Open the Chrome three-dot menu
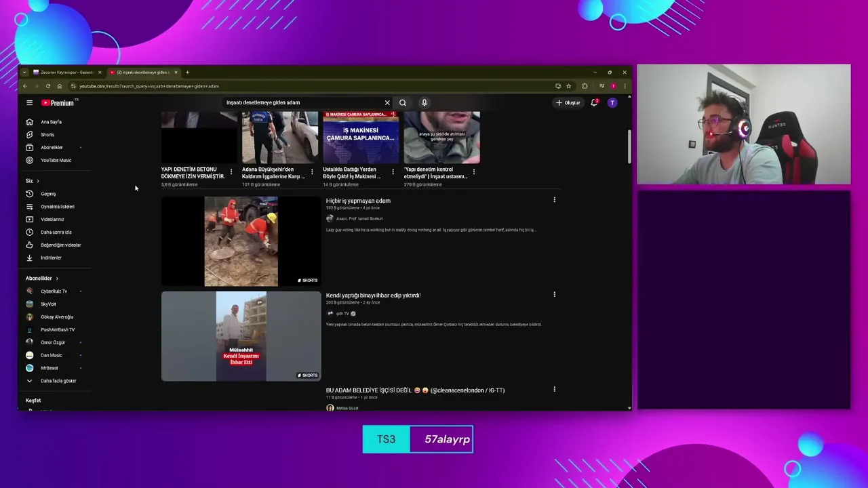The image size is (868, 488). pyautogui.click(x=625, y=86)
